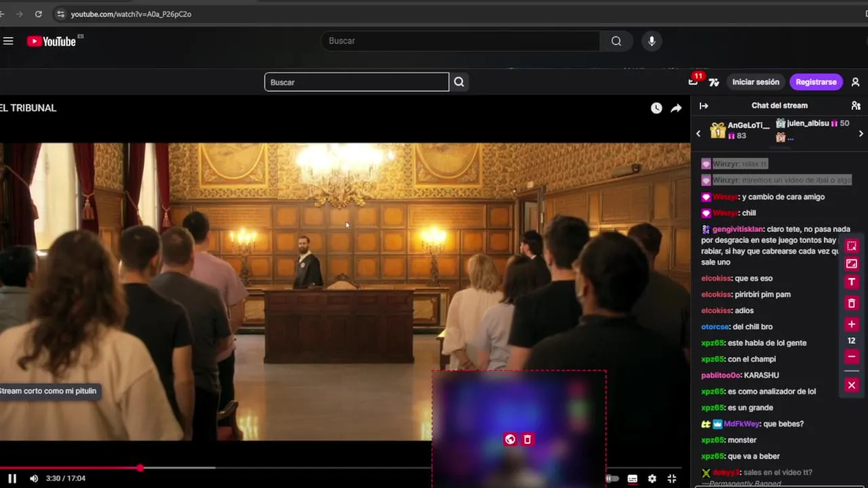Click username MdFkWey in chat
Screen dimensions: 868x488
(x=742, y=424)
